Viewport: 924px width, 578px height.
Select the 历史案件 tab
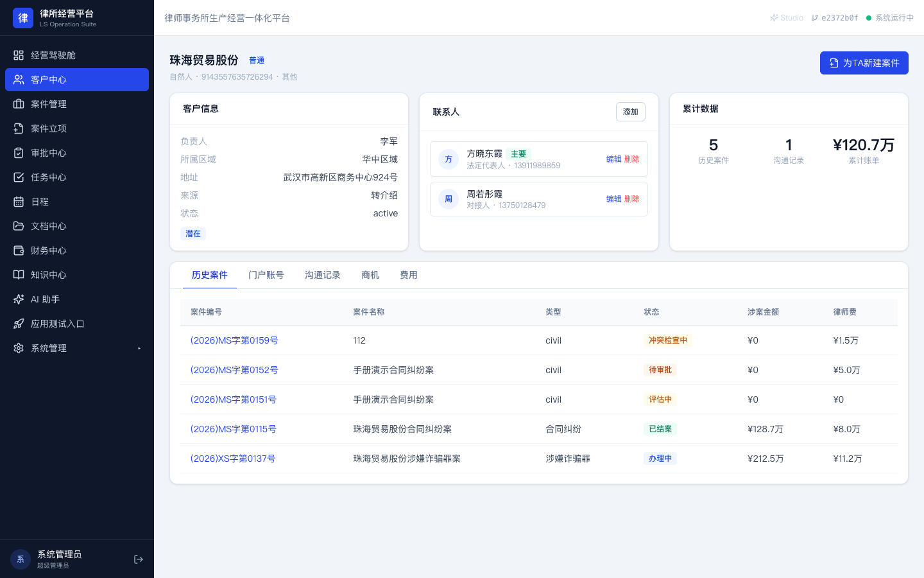click(210, 275)
